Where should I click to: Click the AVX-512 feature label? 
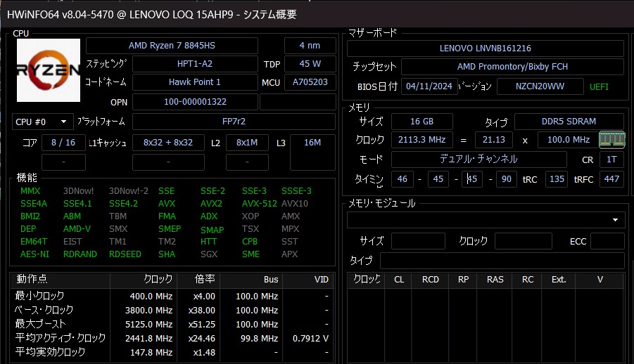259,204
